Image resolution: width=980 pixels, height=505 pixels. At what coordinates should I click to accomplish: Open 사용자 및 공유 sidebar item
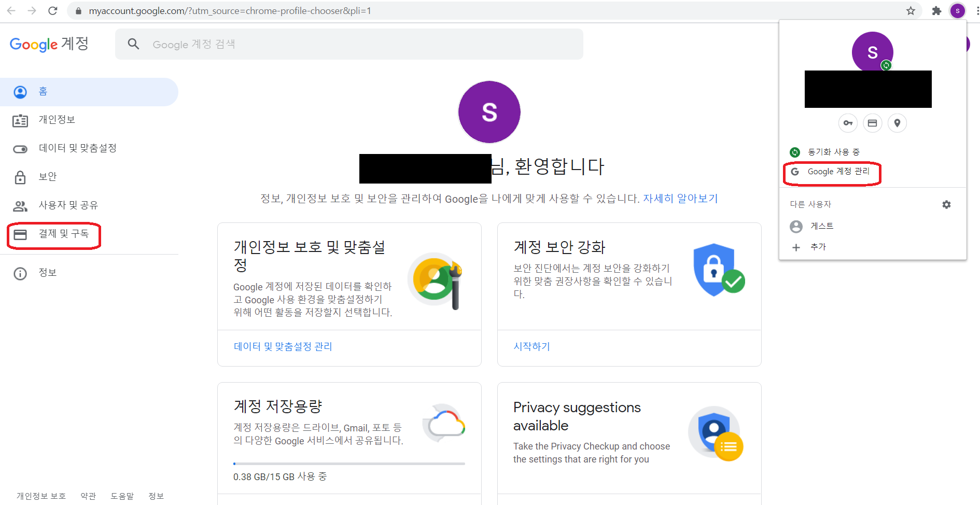tap(89, 206)
